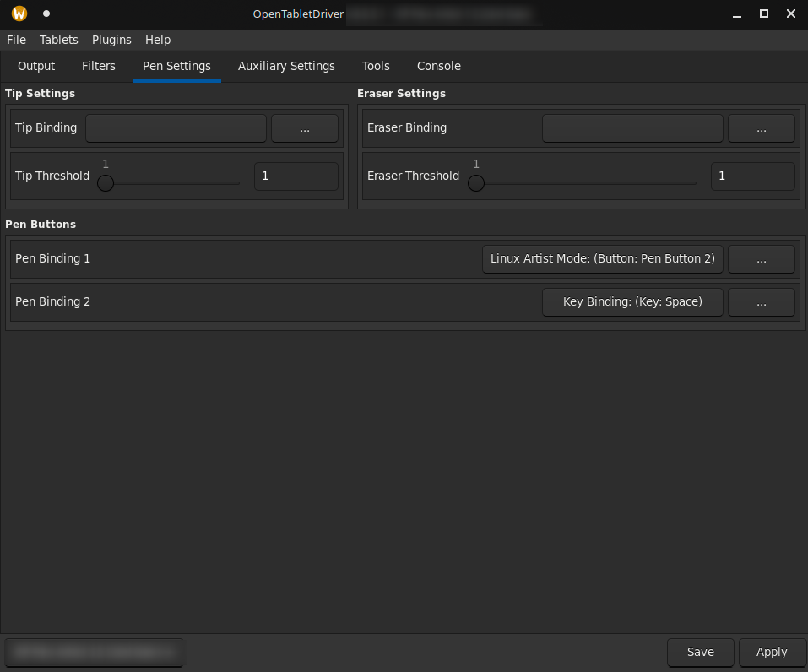Switch to the Output tab

(36, 66)
